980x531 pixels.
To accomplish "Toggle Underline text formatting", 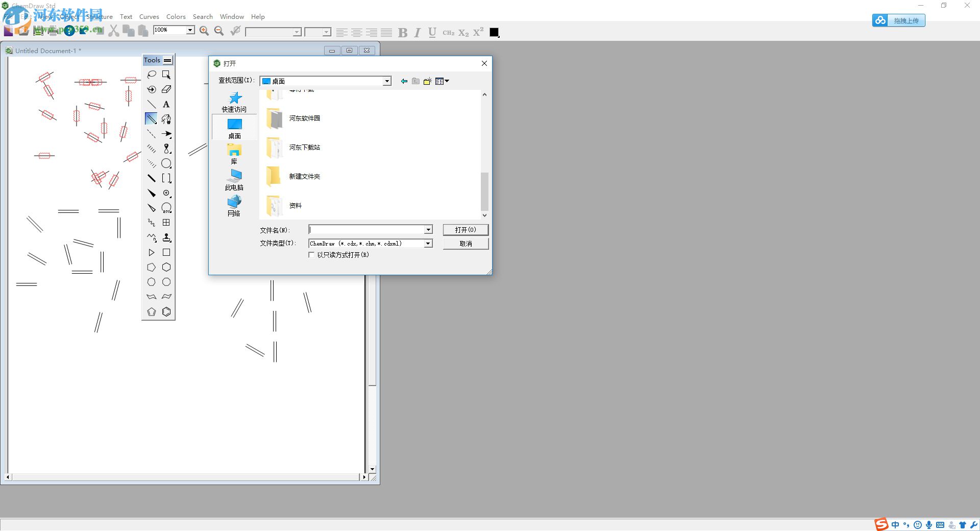I will pyautogui.click(x=432, y=33).
